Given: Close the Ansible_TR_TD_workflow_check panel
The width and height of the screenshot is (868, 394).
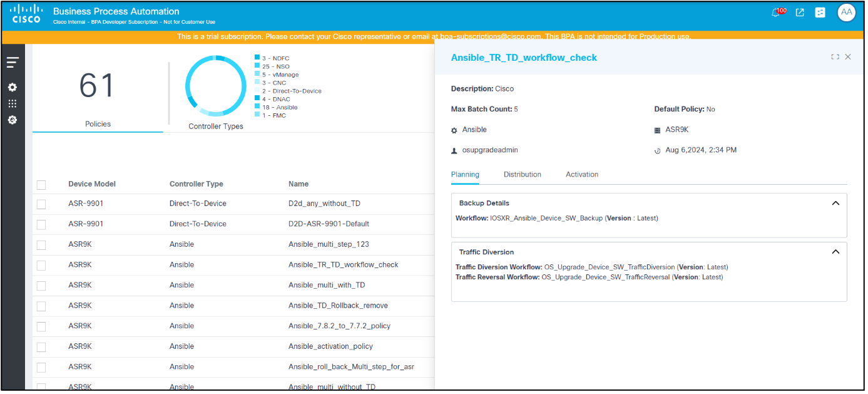Looking at the screenshot, I should pos(848,57).
